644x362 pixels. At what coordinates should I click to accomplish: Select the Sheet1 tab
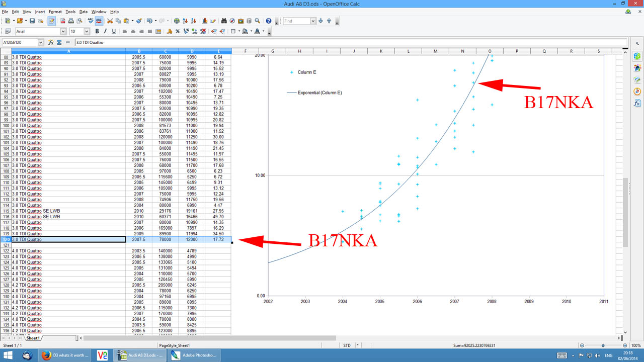pos(33,338)
